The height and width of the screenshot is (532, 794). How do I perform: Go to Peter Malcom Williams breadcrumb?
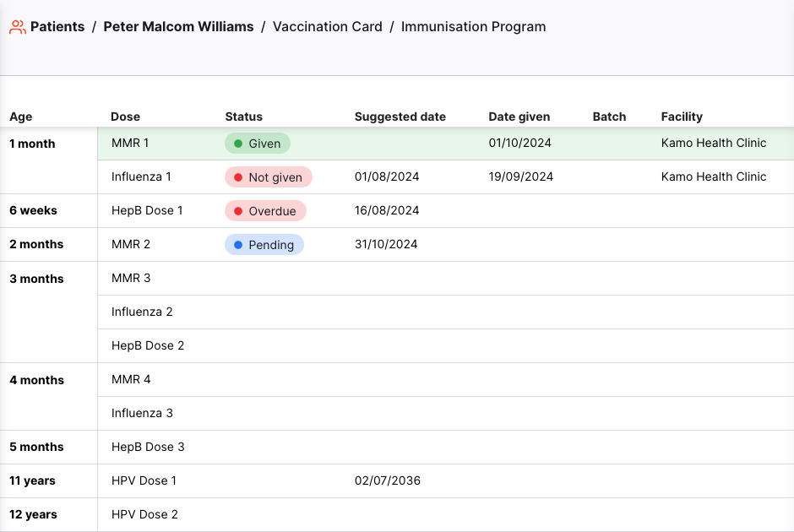point(178,27)
